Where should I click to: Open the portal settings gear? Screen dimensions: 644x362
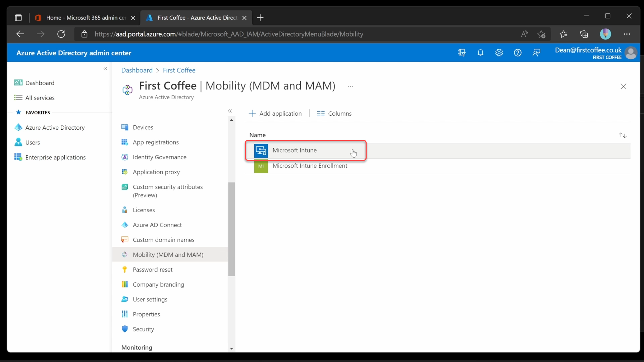click(499, 53)
